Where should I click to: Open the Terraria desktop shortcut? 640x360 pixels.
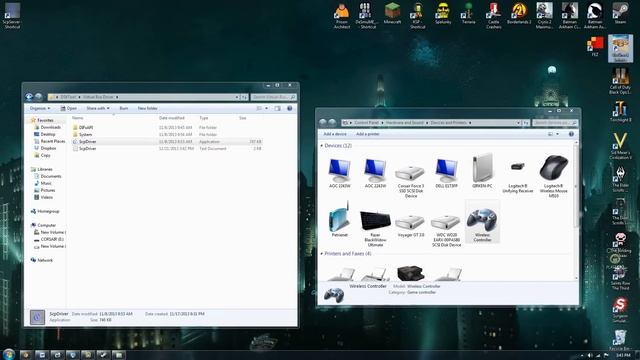coord(468,13)
